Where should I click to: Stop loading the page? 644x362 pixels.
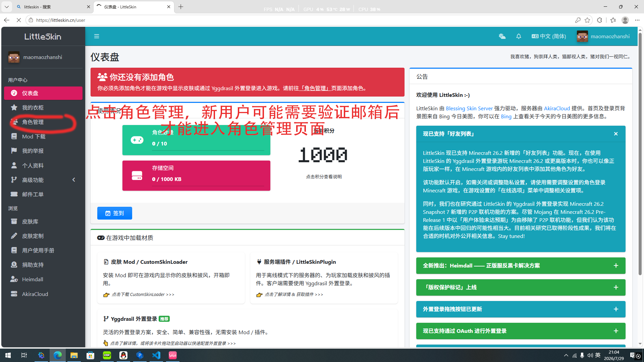(19, 20)
